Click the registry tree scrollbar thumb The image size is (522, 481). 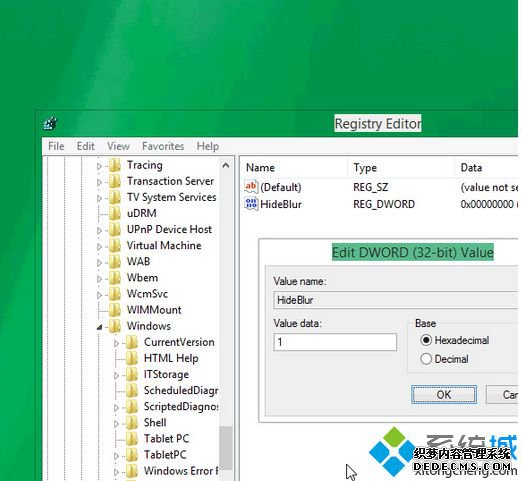coord(226,448)
